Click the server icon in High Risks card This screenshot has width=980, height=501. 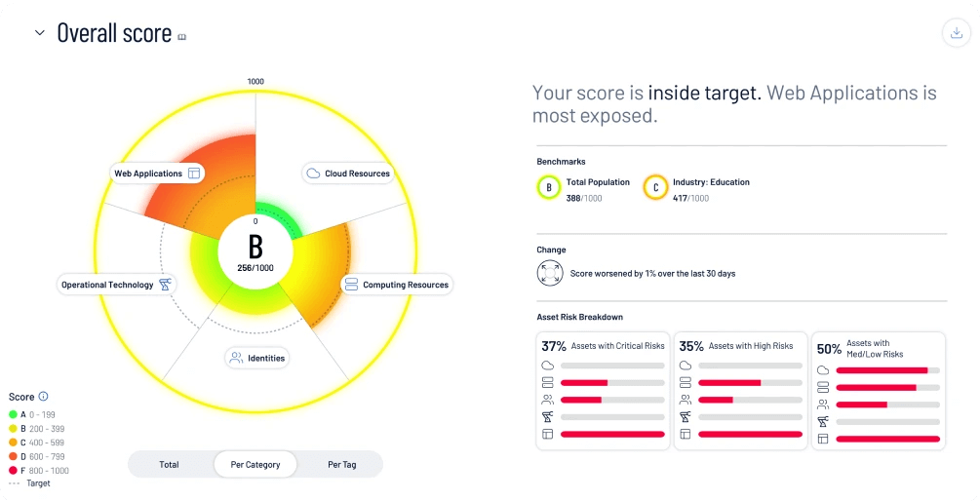[x=685, y=382]
